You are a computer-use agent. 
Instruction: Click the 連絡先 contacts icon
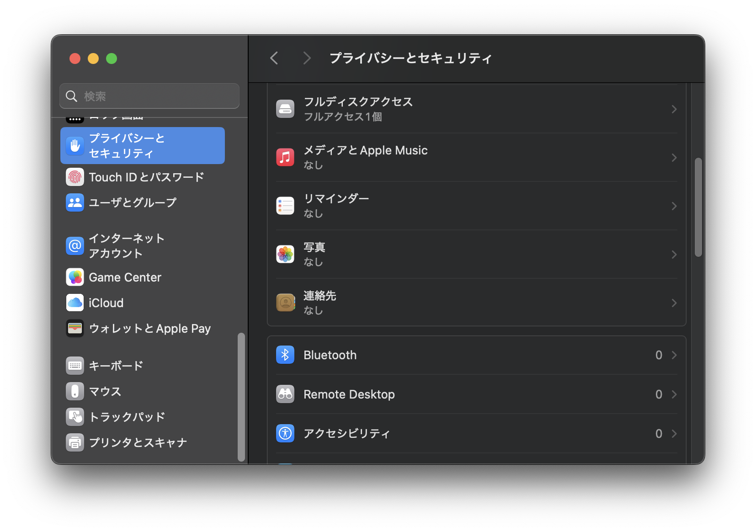285,303
